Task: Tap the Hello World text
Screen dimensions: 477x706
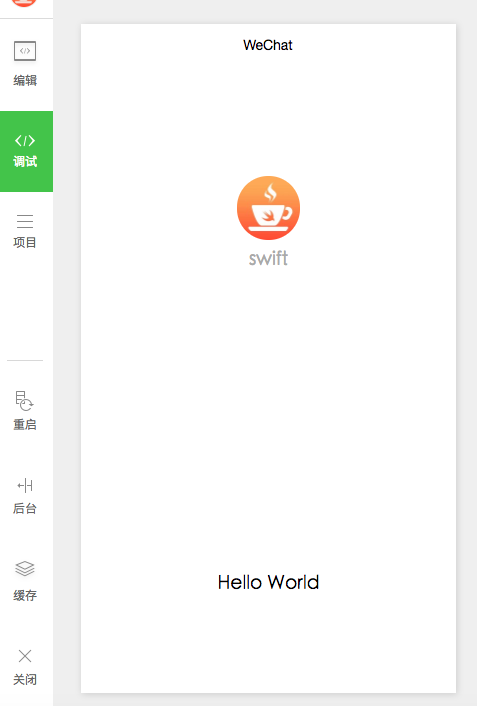Action: click(268, 582)
